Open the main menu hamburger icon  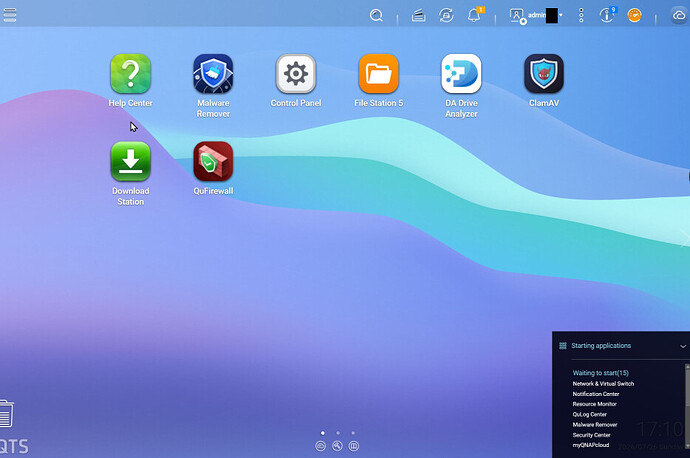tap(9, 15)
